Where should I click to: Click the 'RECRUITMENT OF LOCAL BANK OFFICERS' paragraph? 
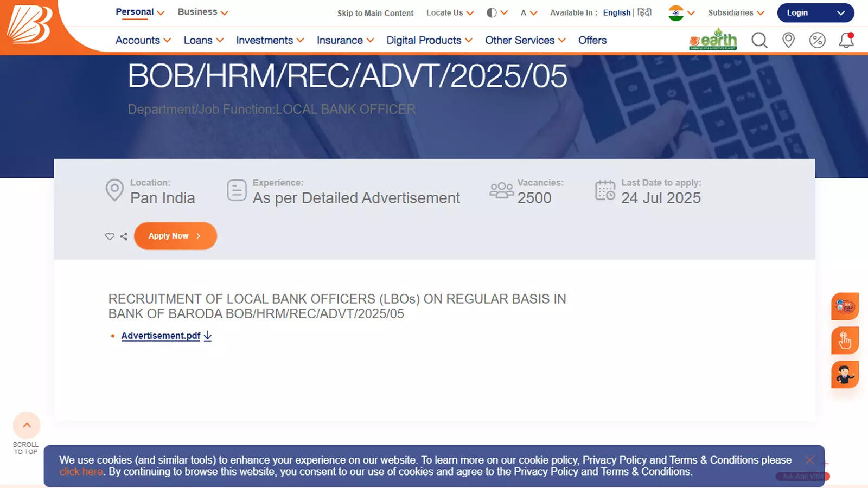[337, 306]
